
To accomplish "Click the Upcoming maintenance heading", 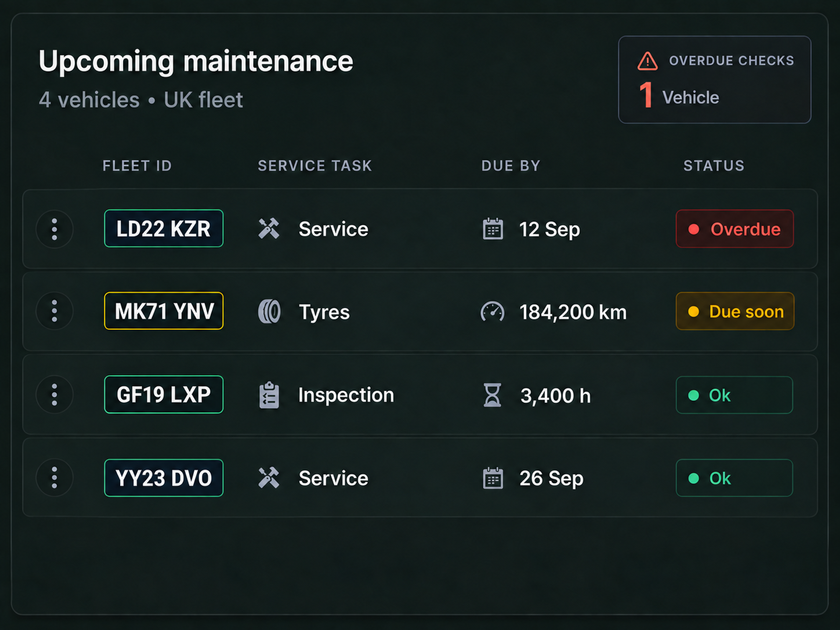I will pyautogui.click(x=196, y=62).
